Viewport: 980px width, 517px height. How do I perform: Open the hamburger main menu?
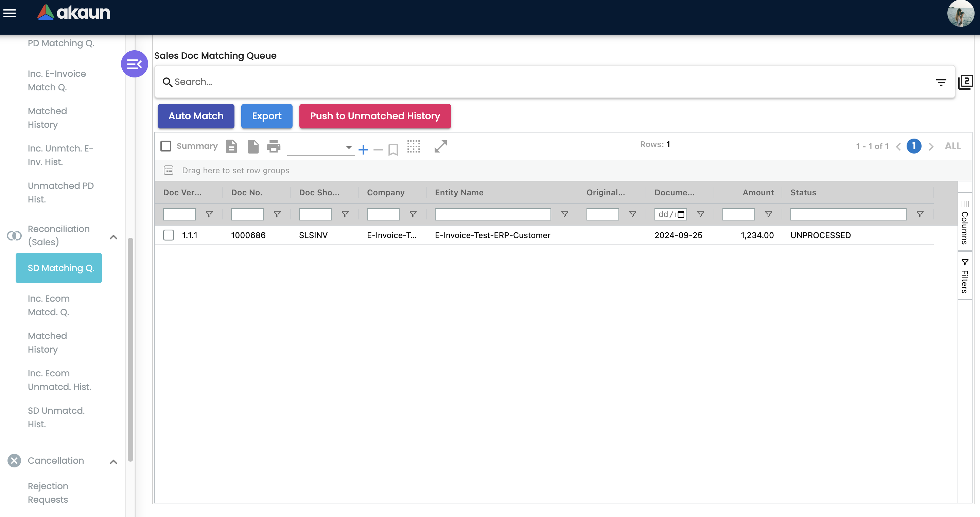pos(10,13)
